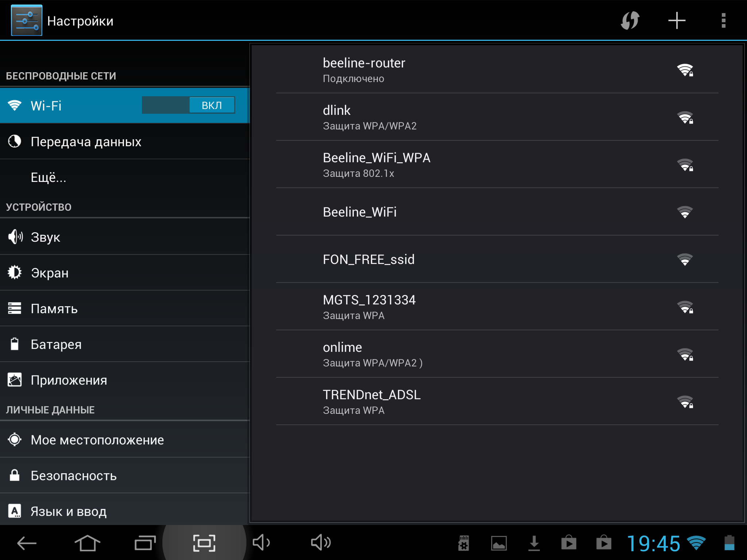Open the three-dot overflow menu

coord(723,20)
